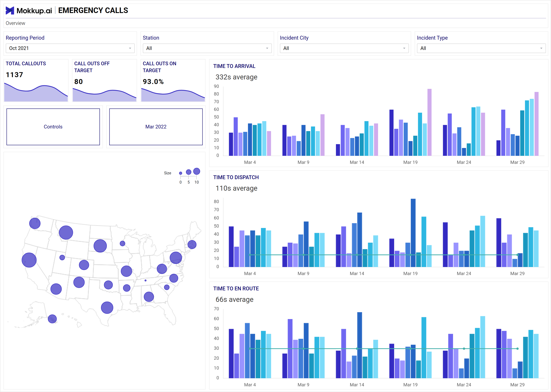Screen dimensions: 551x392
Task: Click the Controls button
Action: [53, 127]
